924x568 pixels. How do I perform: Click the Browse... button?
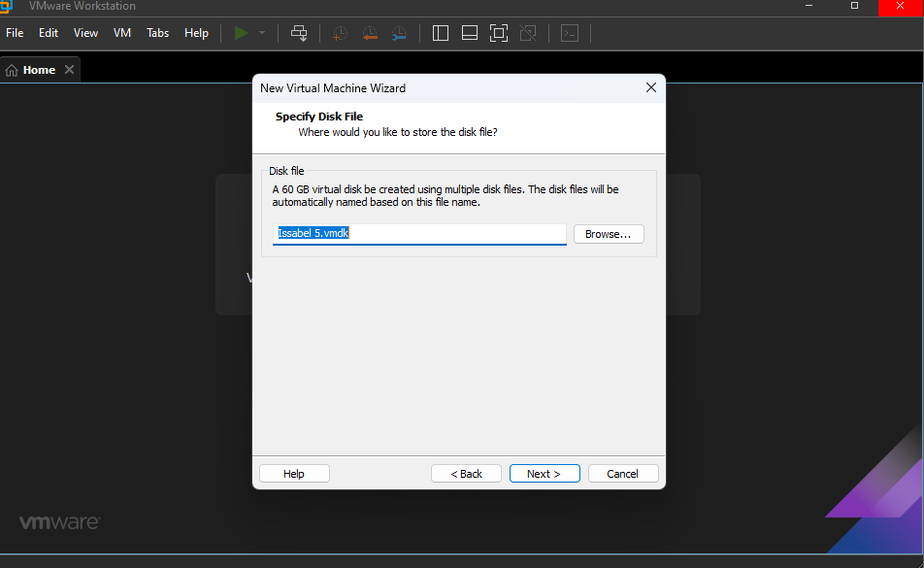(x=609, y=234)
